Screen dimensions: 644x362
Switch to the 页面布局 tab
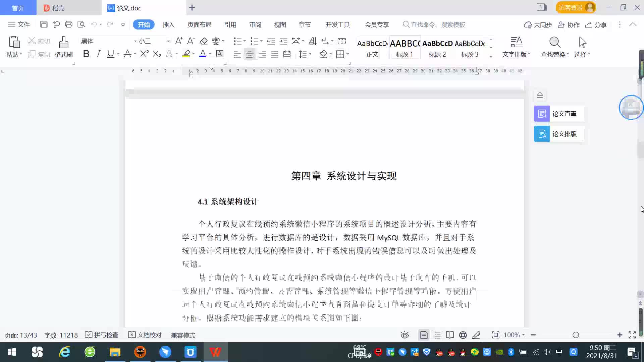[199, 24]
